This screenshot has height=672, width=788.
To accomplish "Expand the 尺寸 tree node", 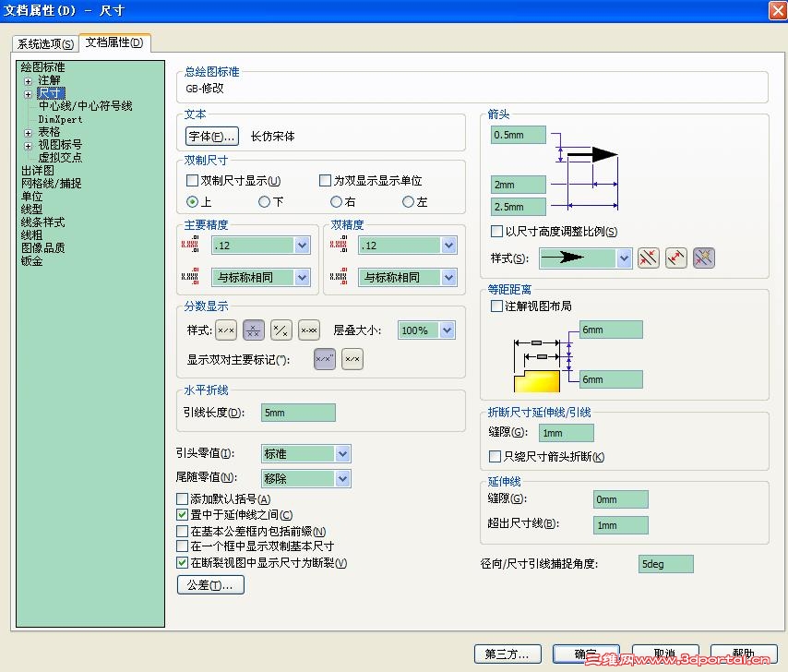I will pos(28,94).
